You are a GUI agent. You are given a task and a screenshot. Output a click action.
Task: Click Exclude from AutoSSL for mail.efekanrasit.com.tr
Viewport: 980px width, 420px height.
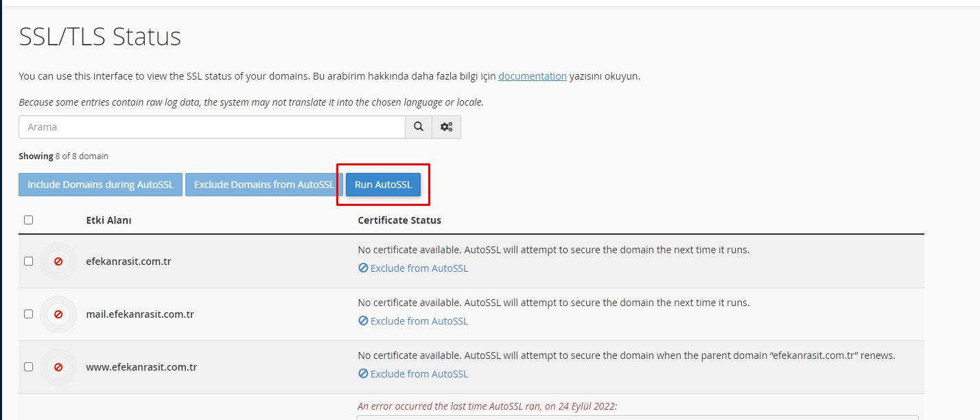tap(419, 320)
